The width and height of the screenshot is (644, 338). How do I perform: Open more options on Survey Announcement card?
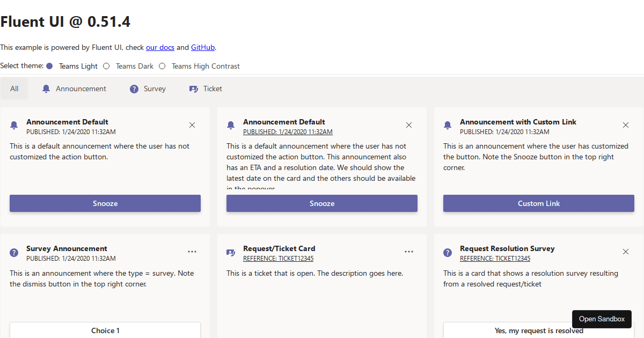(192, 252)
